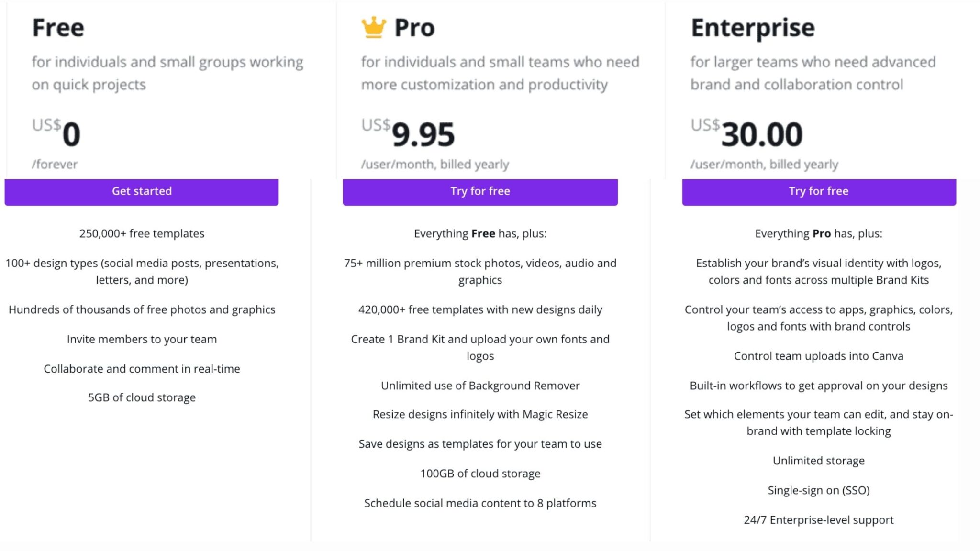
Task: Click Unlimited storage under Enterprise
Action: [819, 461]
